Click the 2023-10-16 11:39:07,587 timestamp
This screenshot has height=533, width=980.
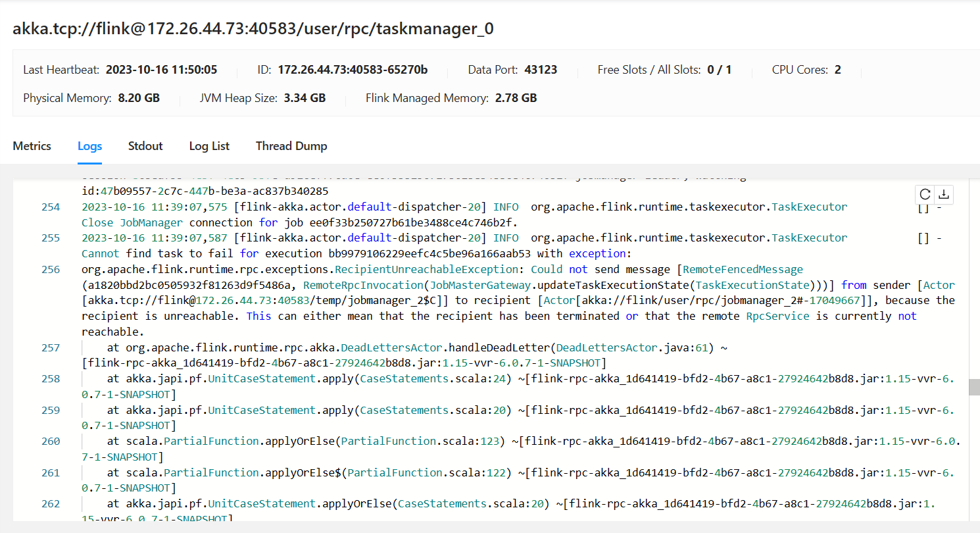pyautogui.click(x=155, y=238)
